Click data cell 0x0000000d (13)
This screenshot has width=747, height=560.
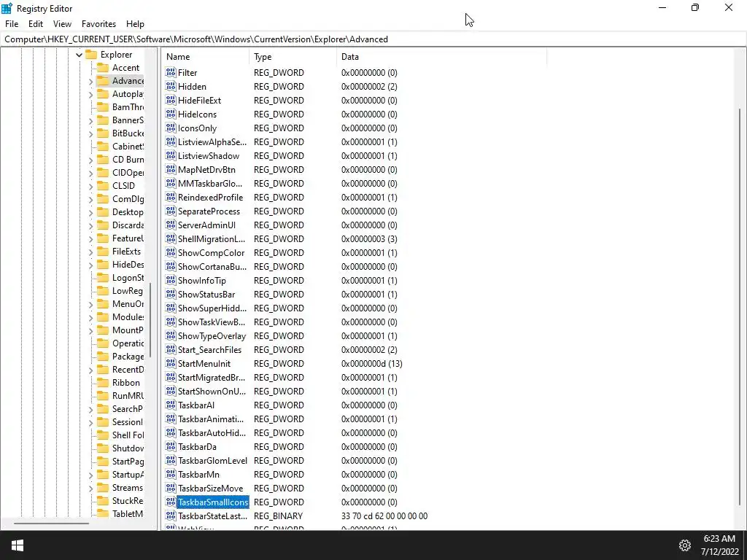pos(371,364)
